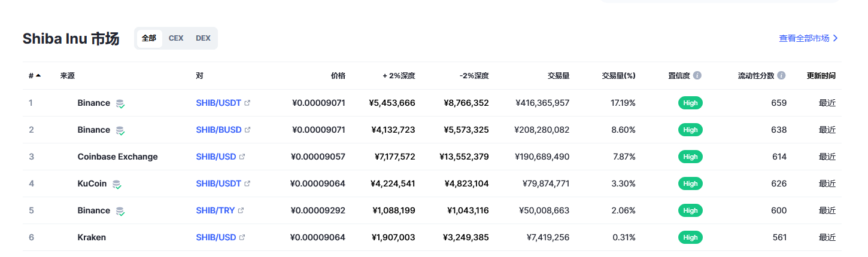868x257 pixels.
Task: Sort by 价格 column header
Action: (338, 76)
